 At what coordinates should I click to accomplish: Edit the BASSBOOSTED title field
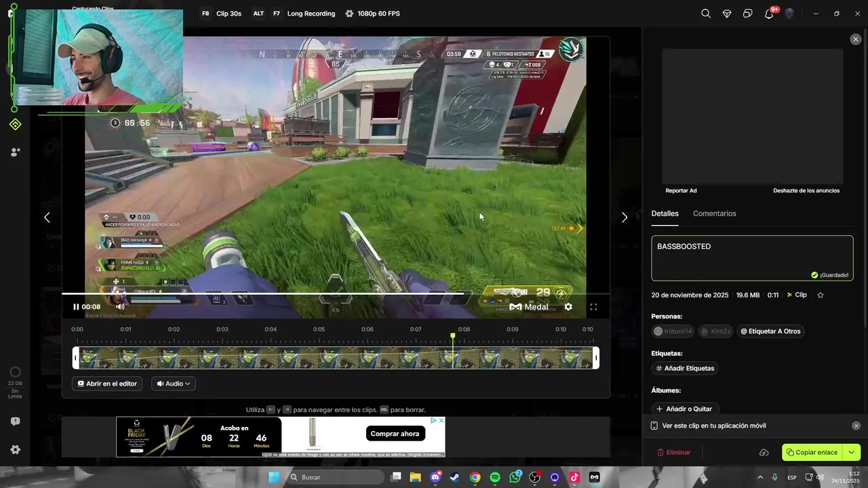point(752,258)
